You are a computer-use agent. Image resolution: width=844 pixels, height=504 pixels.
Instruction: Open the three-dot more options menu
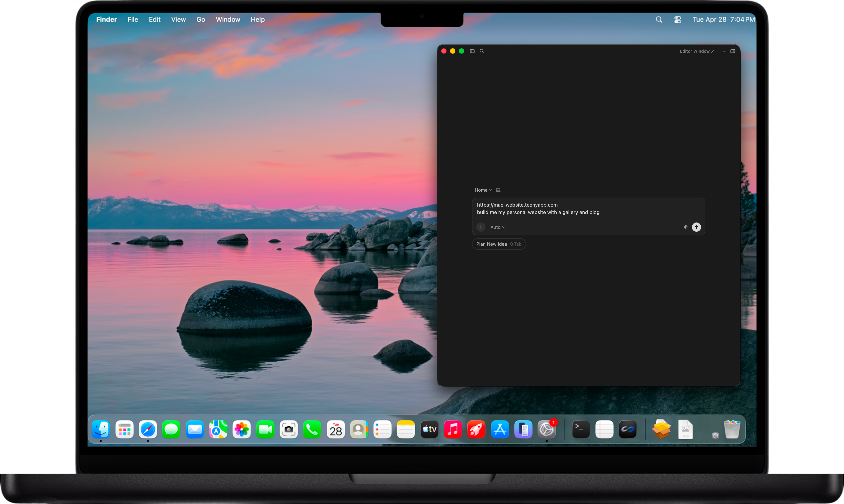[x=723, y=51]
